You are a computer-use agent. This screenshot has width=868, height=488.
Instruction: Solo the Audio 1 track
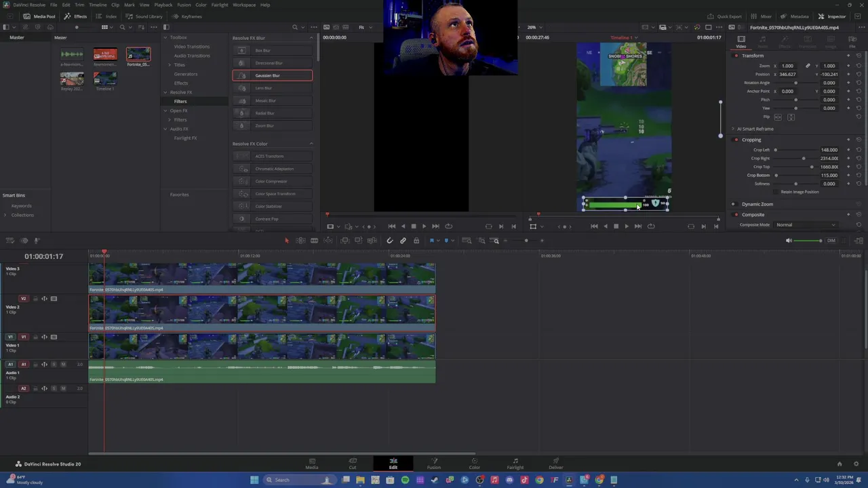54,365
